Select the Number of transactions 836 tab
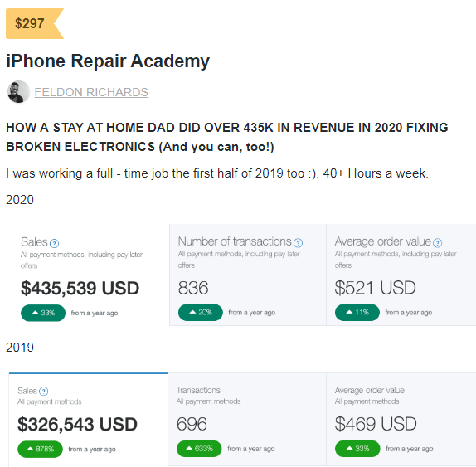 pyautogui.click(x=248, y=275)
